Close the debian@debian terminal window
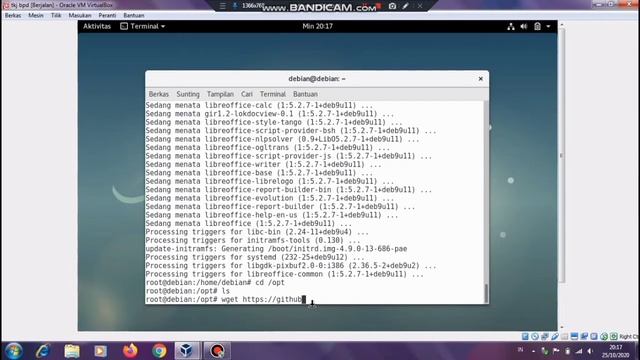The width and height of the screenshot is (640, 360). (x=480, y=79)
